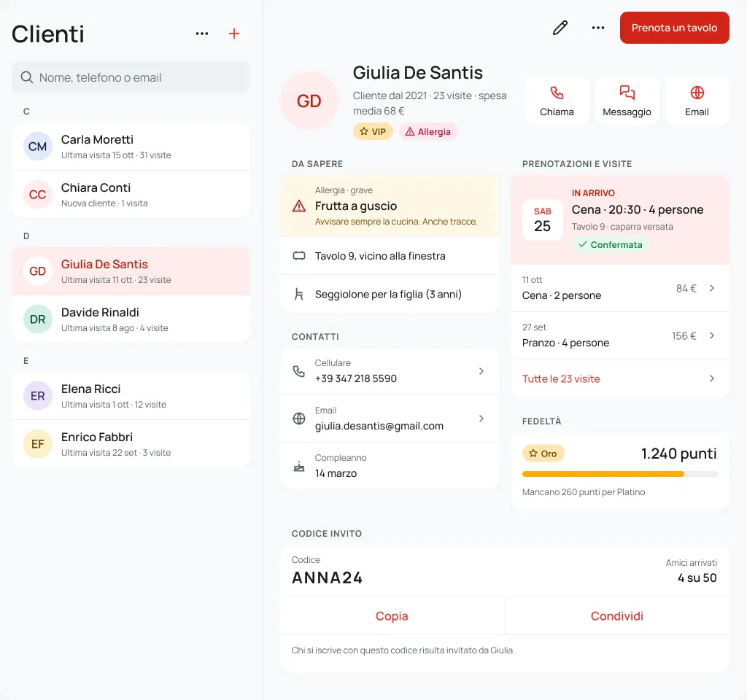Share the invite code with Condividi

click(617, 616)
